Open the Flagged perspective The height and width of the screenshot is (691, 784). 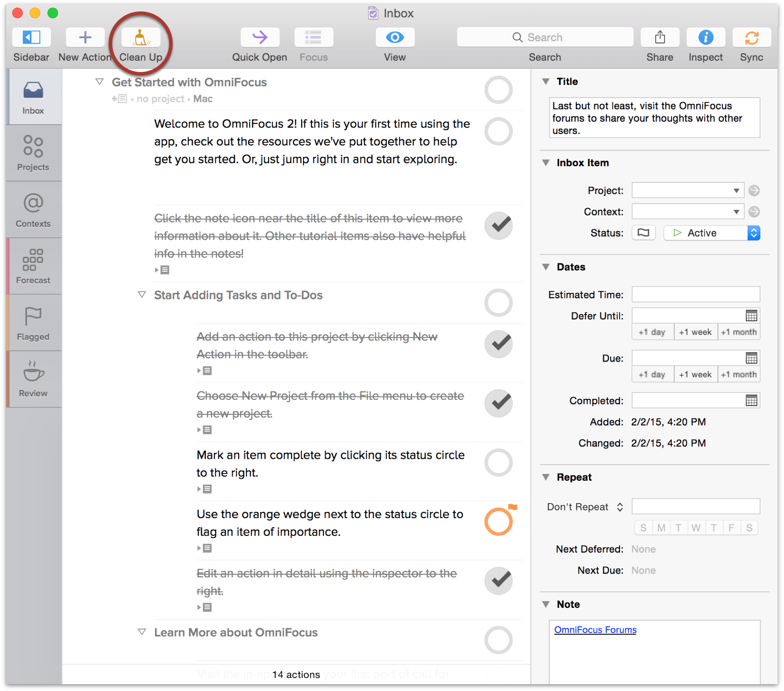(x=33, y=323)
